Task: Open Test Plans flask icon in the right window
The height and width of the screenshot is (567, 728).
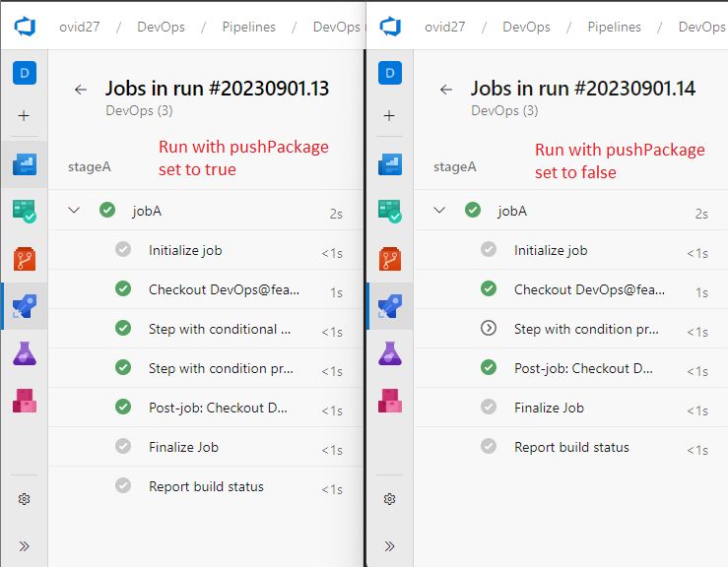Action: point(390,353)
